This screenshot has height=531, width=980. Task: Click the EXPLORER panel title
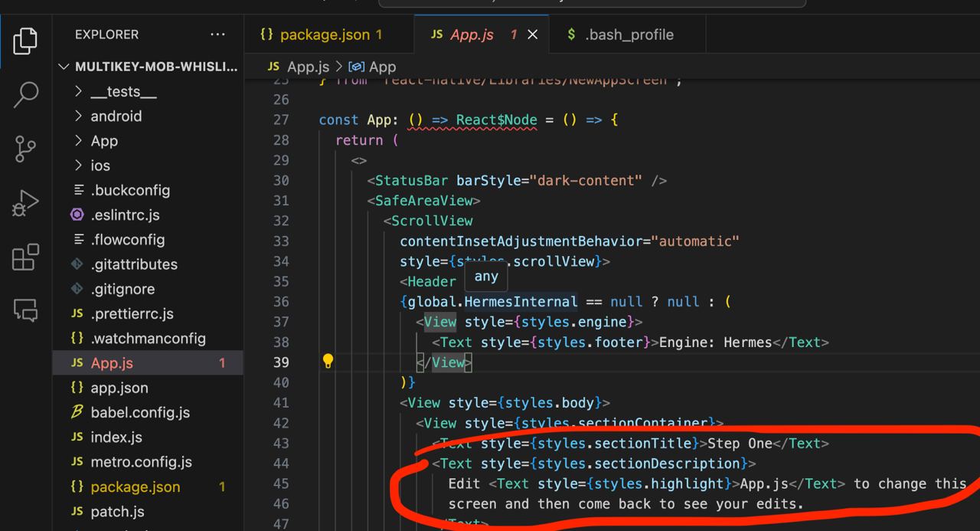(x=106, y=34)
